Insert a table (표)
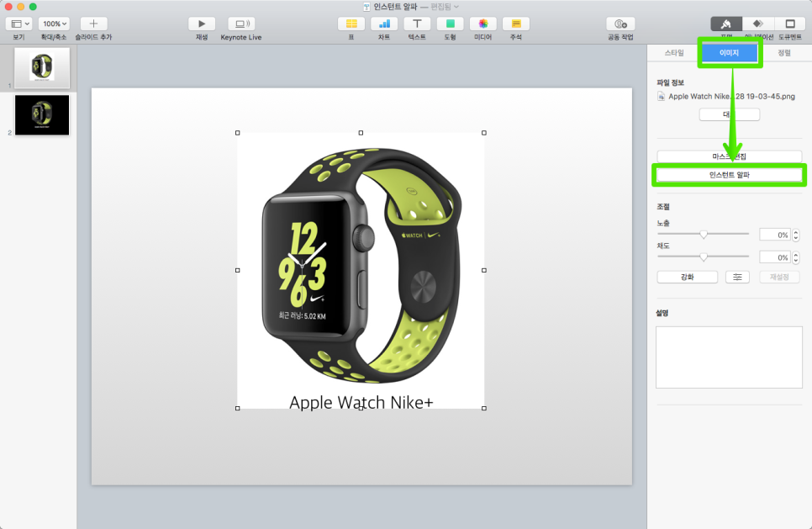Image resolution: width=812 pixels, height=529 pixels. [x=351, y=24]
